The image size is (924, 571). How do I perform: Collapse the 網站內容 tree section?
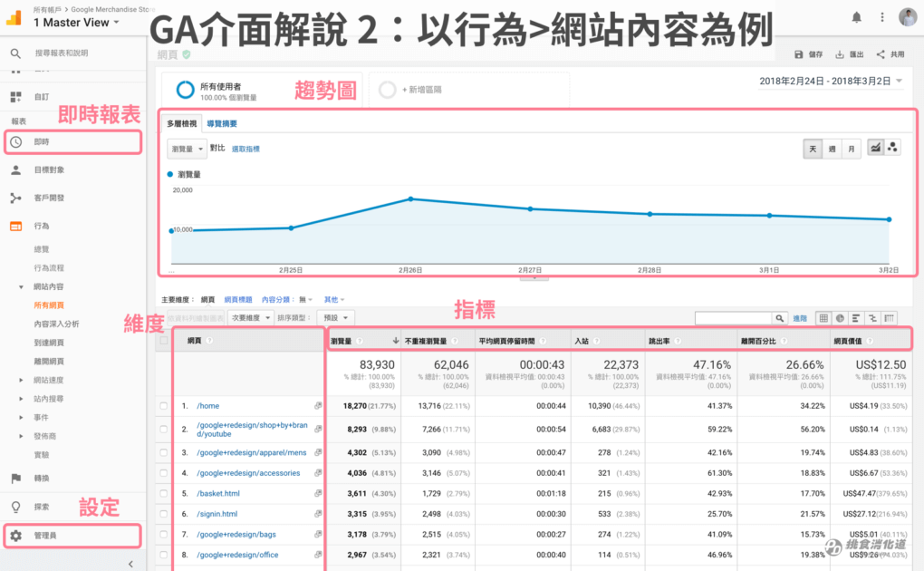(21, 287)
